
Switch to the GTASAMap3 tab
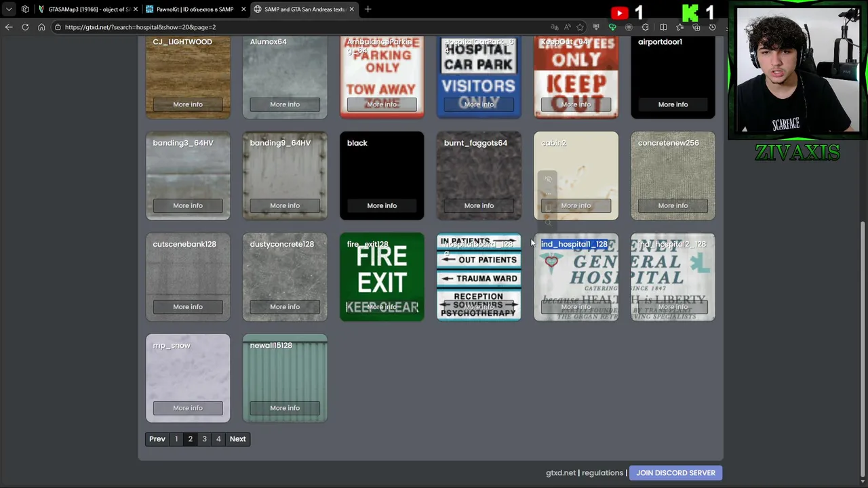coord(87,9)
